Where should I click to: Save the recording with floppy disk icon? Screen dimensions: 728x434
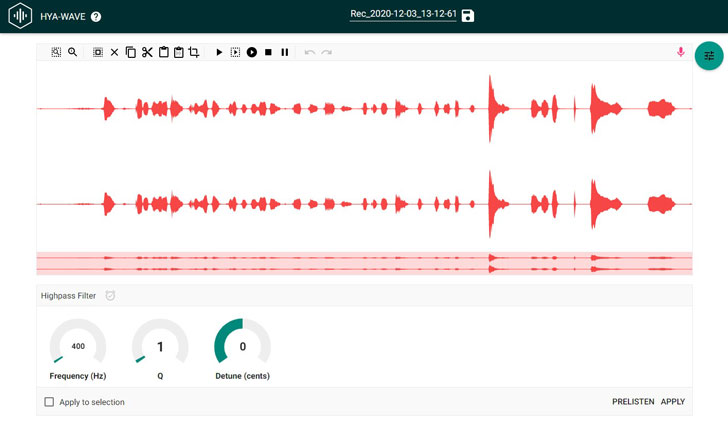click(x=468, y=16)
